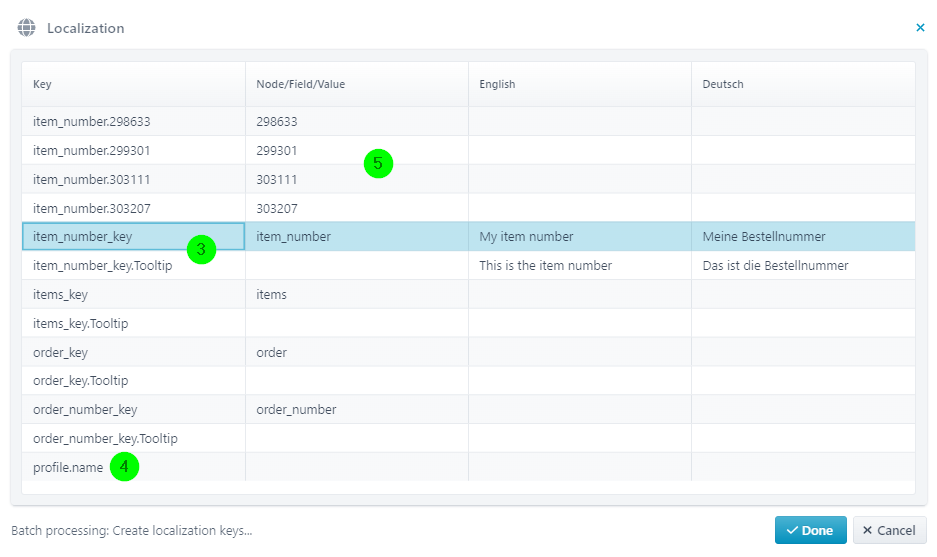Close the Localization dialog with X
This screenshot has width=937, height=557.
click(920, 28)
